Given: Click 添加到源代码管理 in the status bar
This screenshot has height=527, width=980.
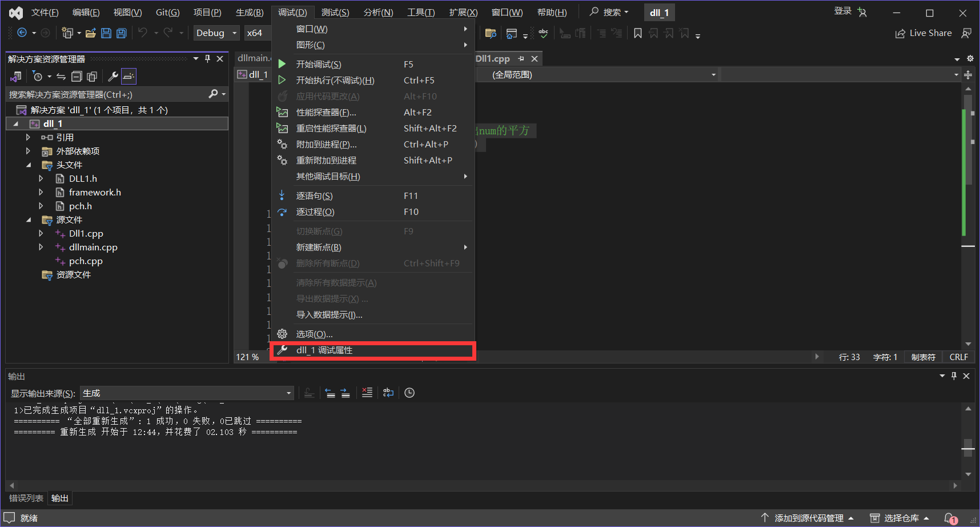Looking at the screenshot, I should point(808,518).
